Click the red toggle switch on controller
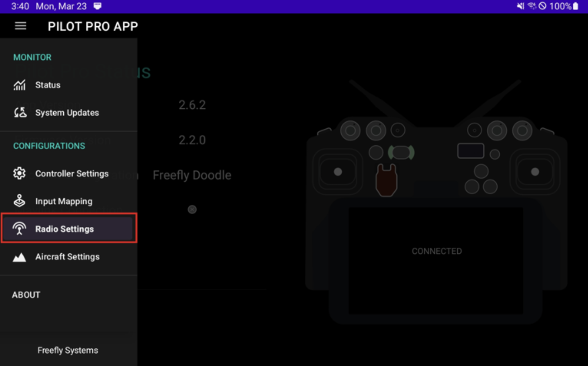 [386, 180]
